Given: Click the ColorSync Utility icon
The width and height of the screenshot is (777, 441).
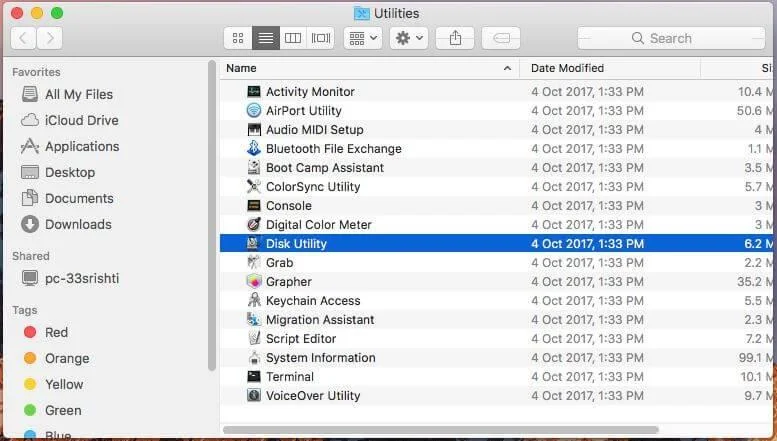Looking at the screenshot, I should (254, 187).
